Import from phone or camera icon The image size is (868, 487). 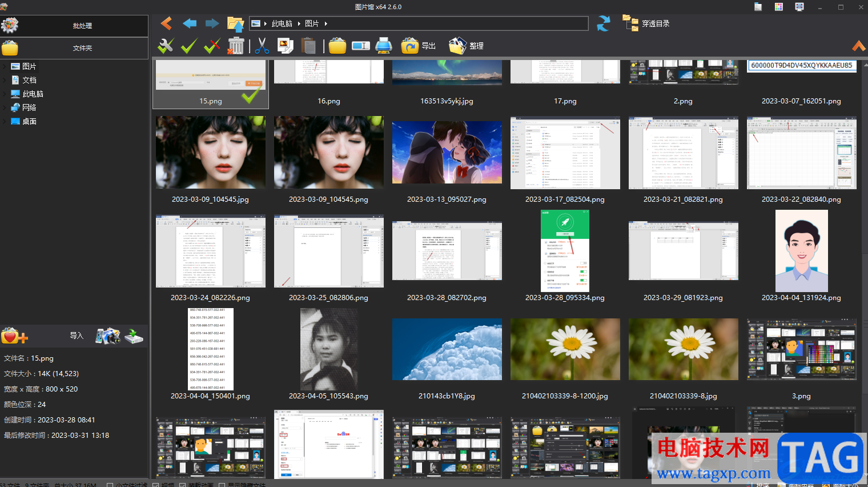click(108, 336)
